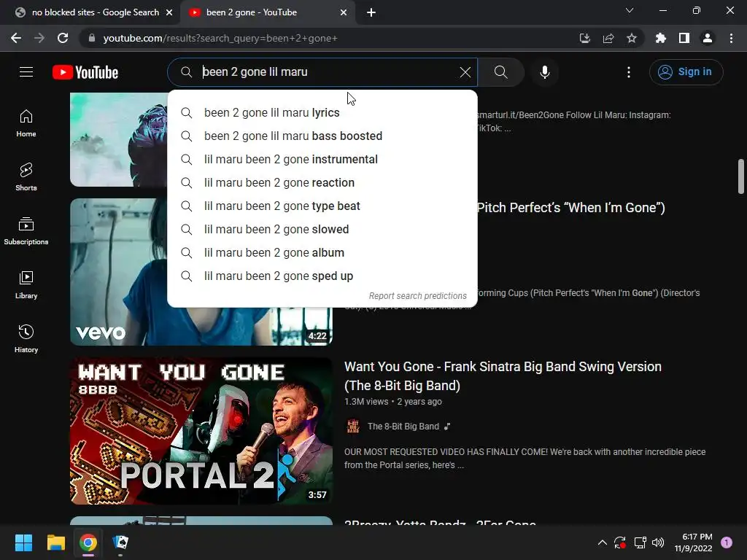Click Chrome taskbar icon

click(x=88, y=542)
